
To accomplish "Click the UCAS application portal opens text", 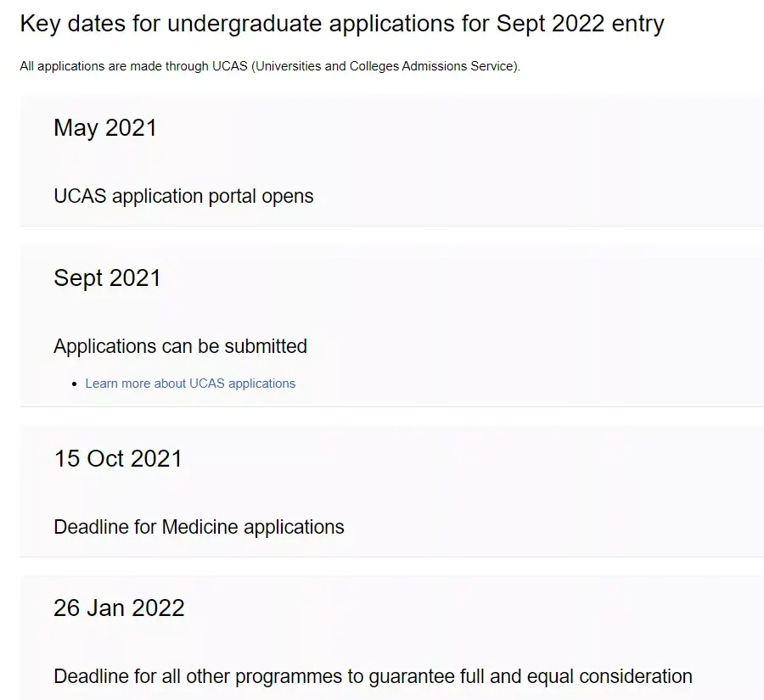I will (x=183, y=196).
